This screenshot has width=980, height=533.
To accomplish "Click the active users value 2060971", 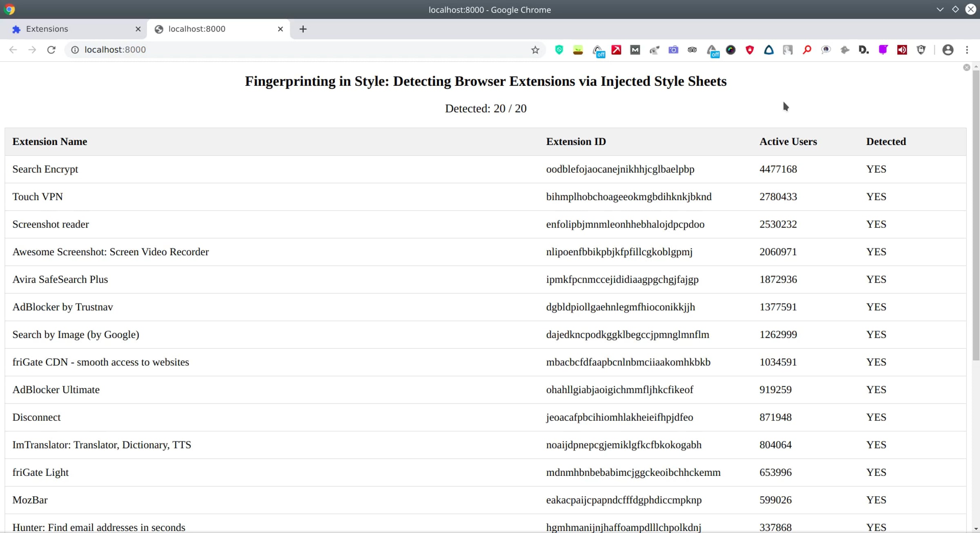I will 778,252.
